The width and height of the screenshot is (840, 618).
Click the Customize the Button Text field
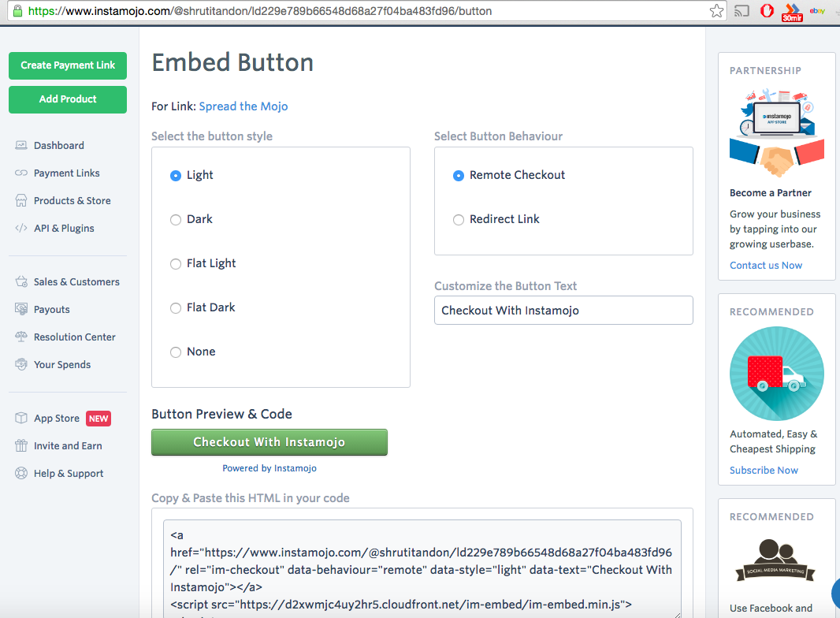[563, 311]
